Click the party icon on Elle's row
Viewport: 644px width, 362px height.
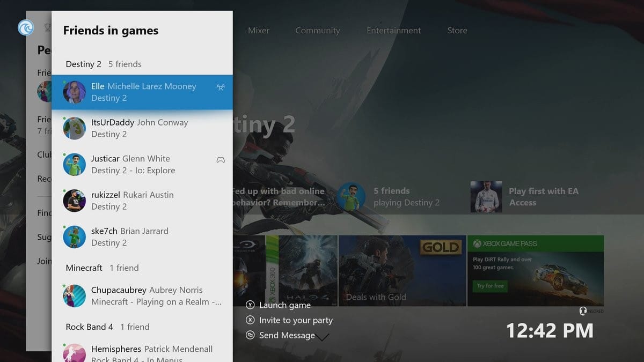click(221, 87)
